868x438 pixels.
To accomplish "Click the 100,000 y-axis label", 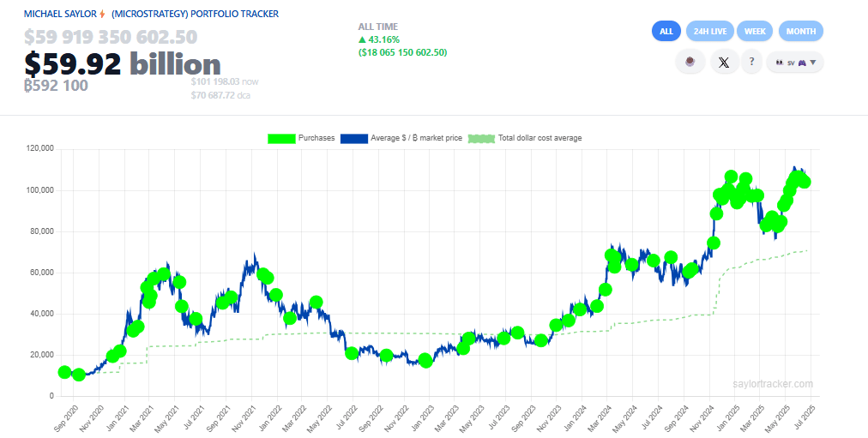I will 39,190.
